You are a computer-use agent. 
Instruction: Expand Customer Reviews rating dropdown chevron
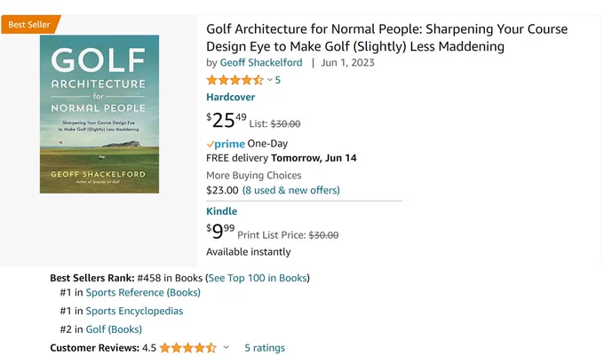(x=226, y=347)
